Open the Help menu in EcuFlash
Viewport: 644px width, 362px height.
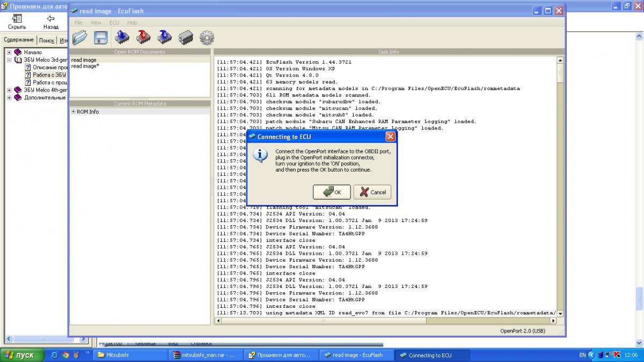(x=132, y=23)
